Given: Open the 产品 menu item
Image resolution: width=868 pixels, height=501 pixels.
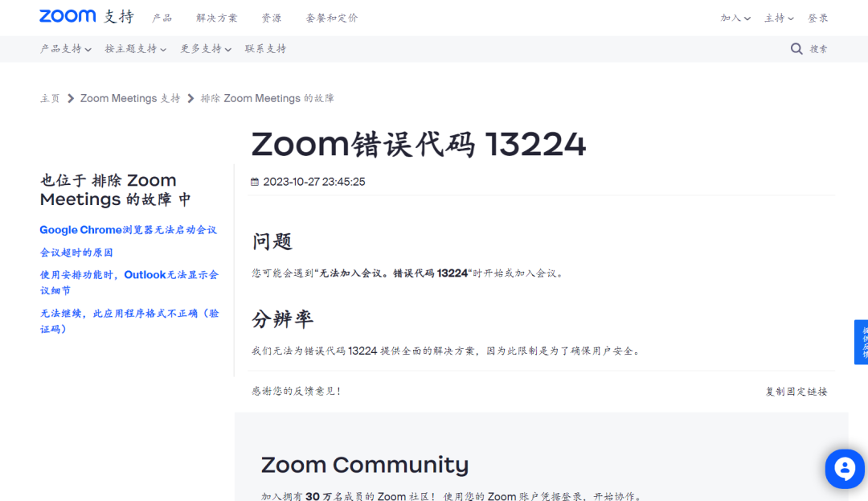Looking at the screenshot, I should point(162,18).
